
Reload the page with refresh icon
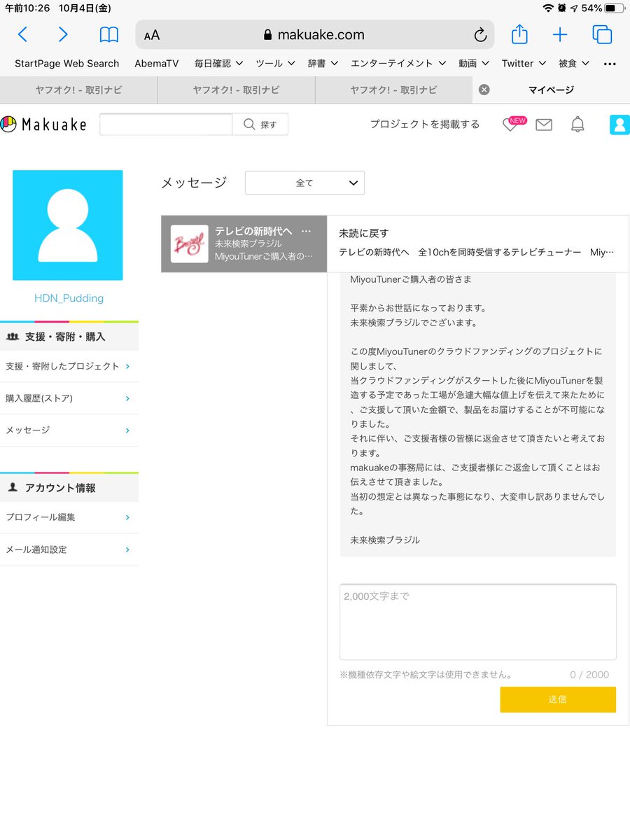tap(480, 35)
